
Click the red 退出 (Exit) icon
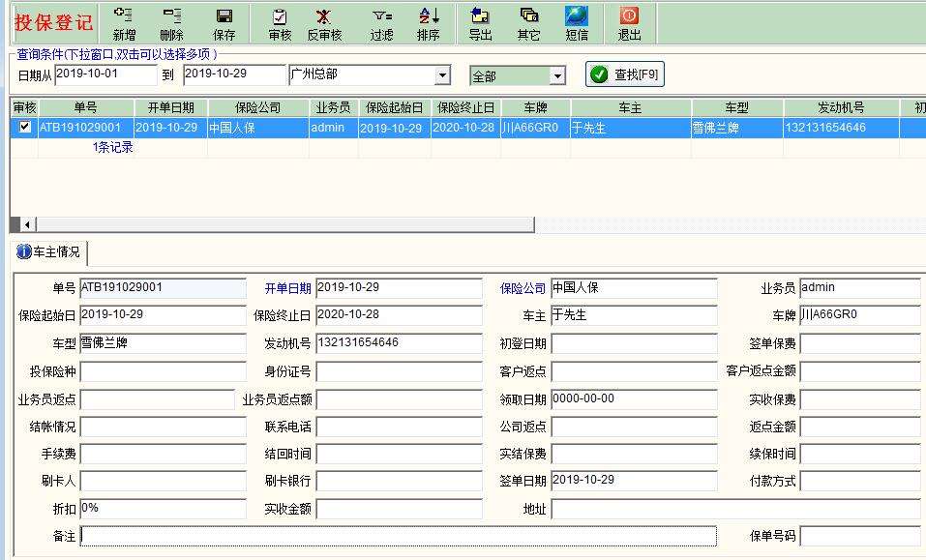point(629,23)
